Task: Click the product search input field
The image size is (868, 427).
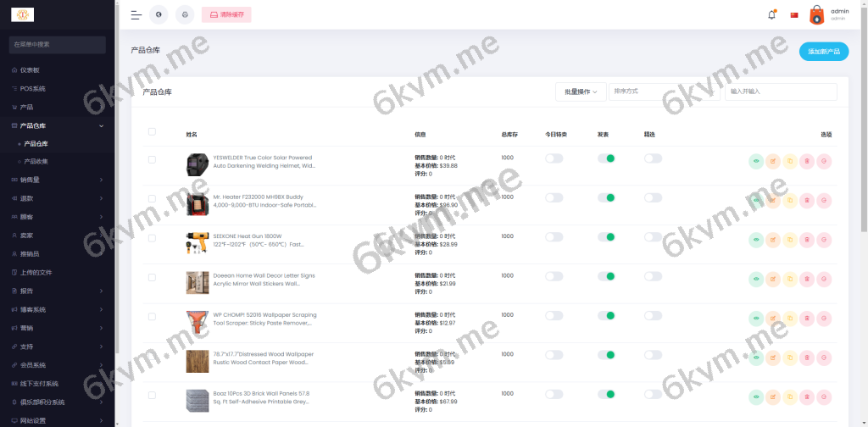Action: click(x=780, y=91)
